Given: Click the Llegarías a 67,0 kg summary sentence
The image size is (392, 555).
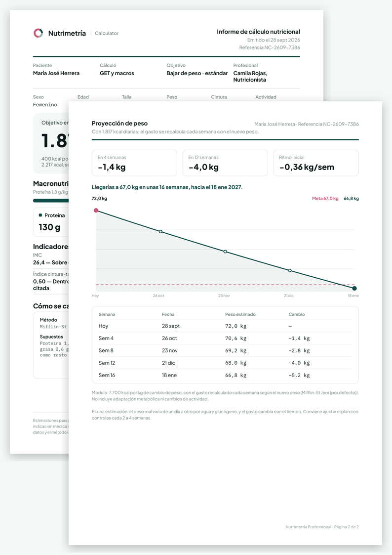Looking at the screenshot, I should tap(167, 187).
